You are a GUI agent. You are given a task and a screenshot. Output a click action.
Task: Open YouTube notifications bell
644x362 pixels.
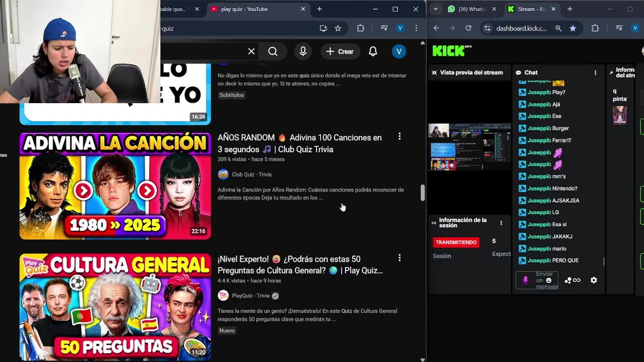pos(373,51)
